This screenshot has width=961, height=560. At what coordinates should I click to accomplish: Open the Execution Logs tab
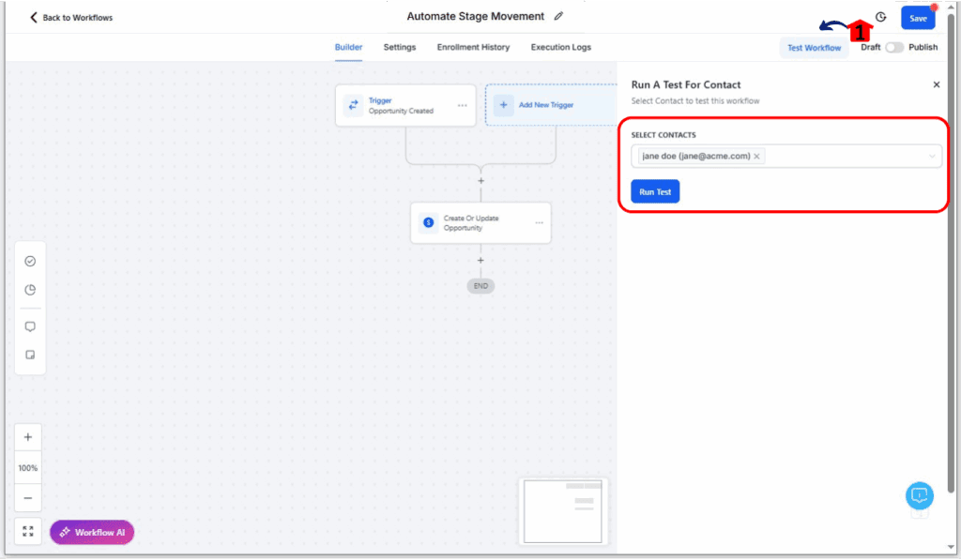[x=560, y=48]
